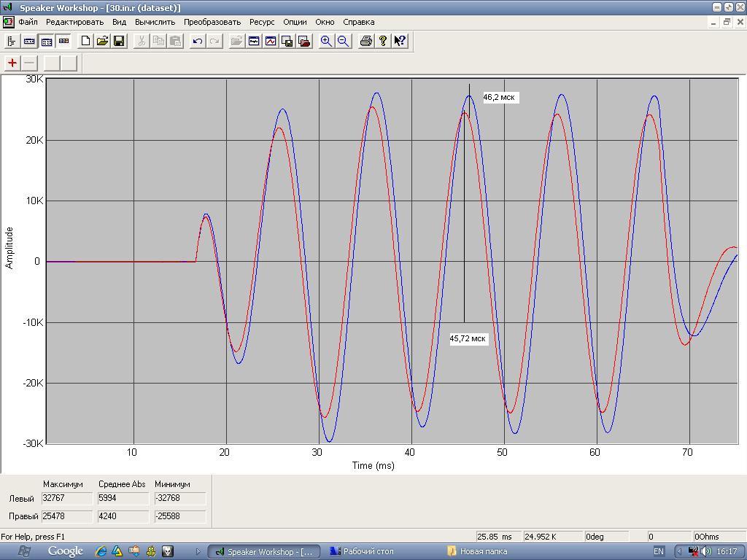Click the Undo arrow icon
747x560 pixels.
pos(197,42)
